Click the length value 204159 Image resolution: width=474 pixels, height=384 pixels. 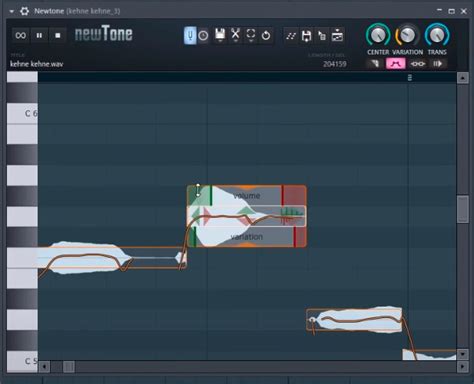[x=335, y=64]
